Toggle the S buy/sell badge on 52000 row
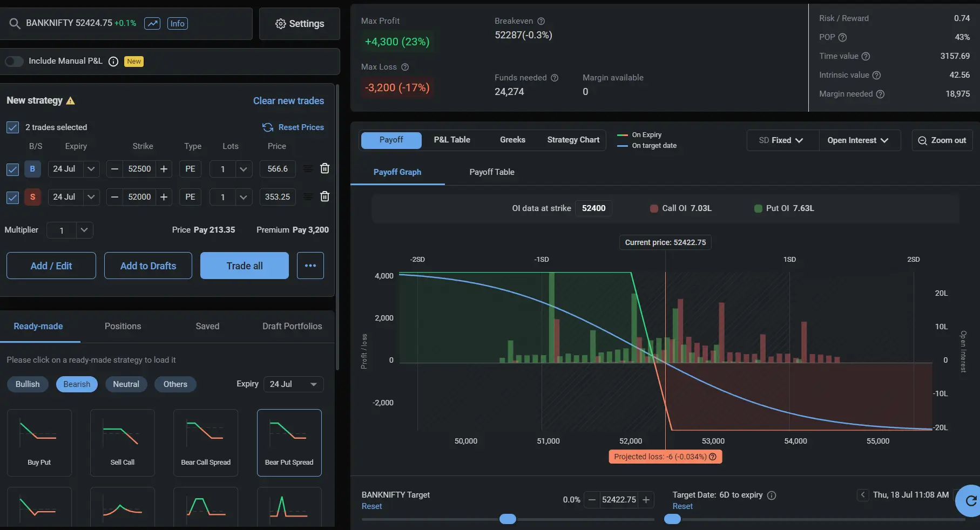The height and width of the screenshot is (530, 980). [x=32, y=197]
